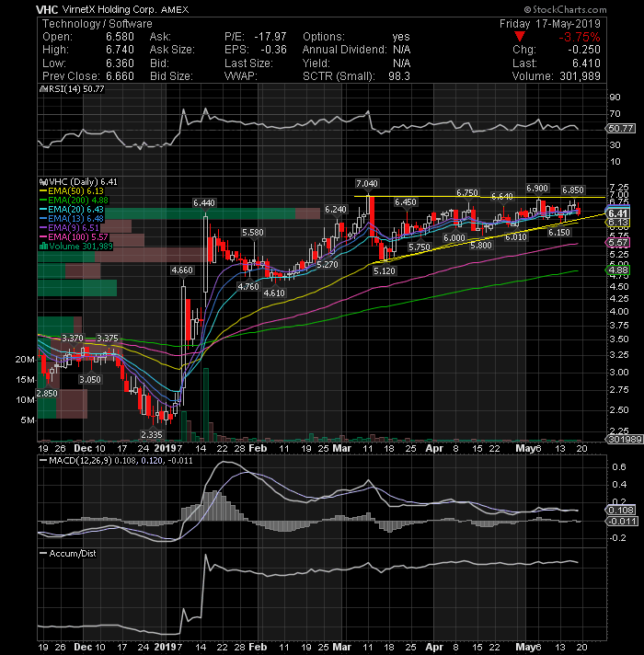Image resolution: width=644 pixels, height=655 pixels.
Task: Click the -3.75% percent change value
Action: [x=580, y=37]
